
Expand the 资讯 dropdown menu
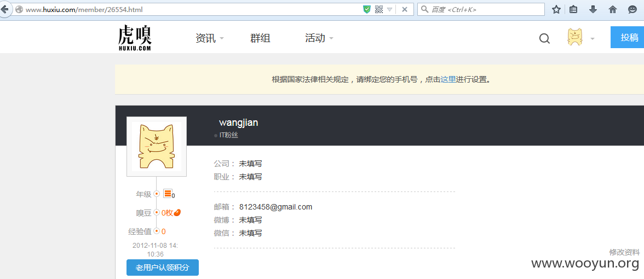pos(209,38)
